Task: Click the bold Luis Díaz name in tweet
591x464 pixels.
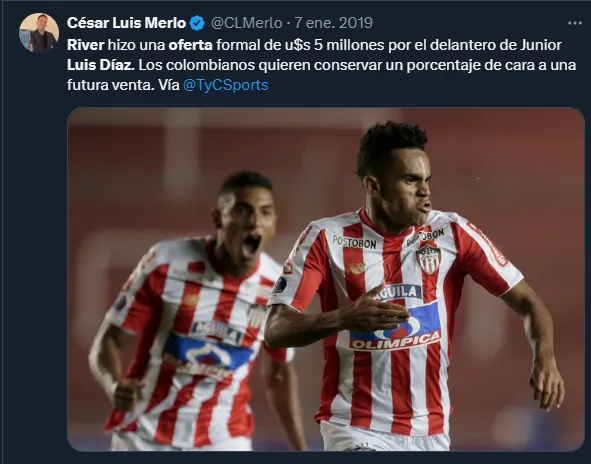Action: [101, 65]
